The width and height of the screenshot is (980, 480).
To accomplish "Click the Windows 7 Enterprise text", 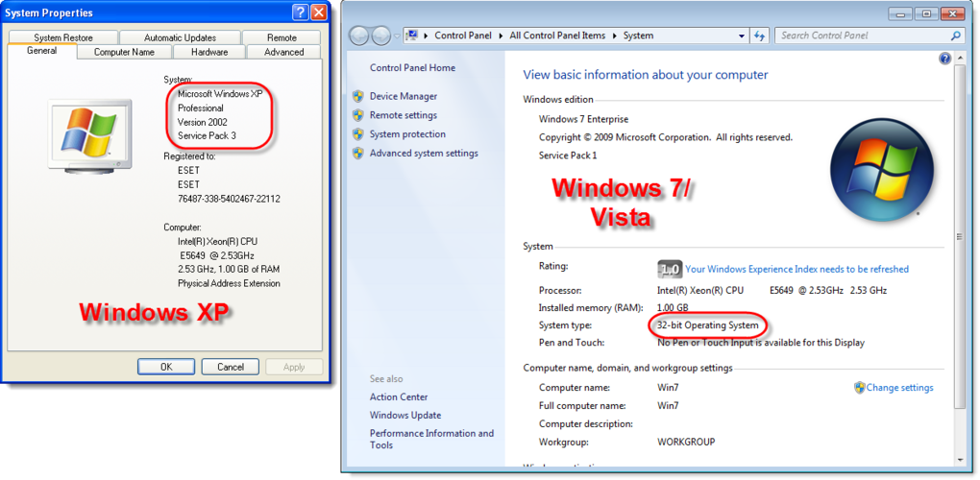I will 584,119.
